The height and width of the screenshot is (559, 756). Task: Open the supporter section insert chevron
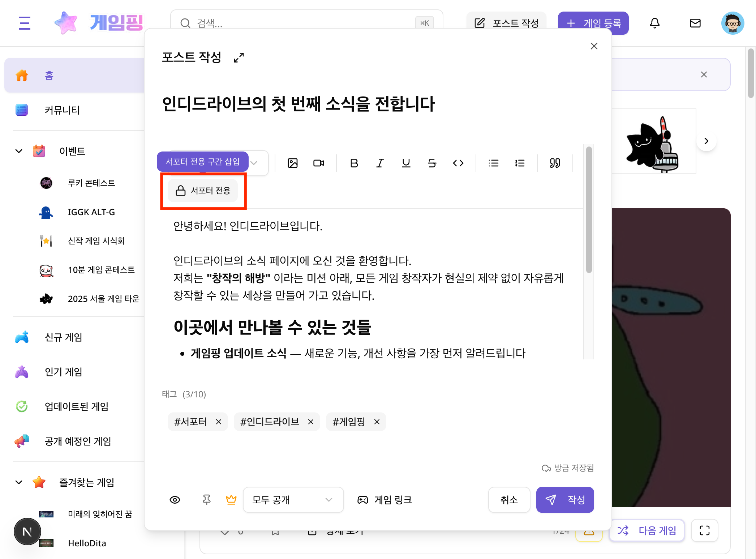(x=254, y=163)
